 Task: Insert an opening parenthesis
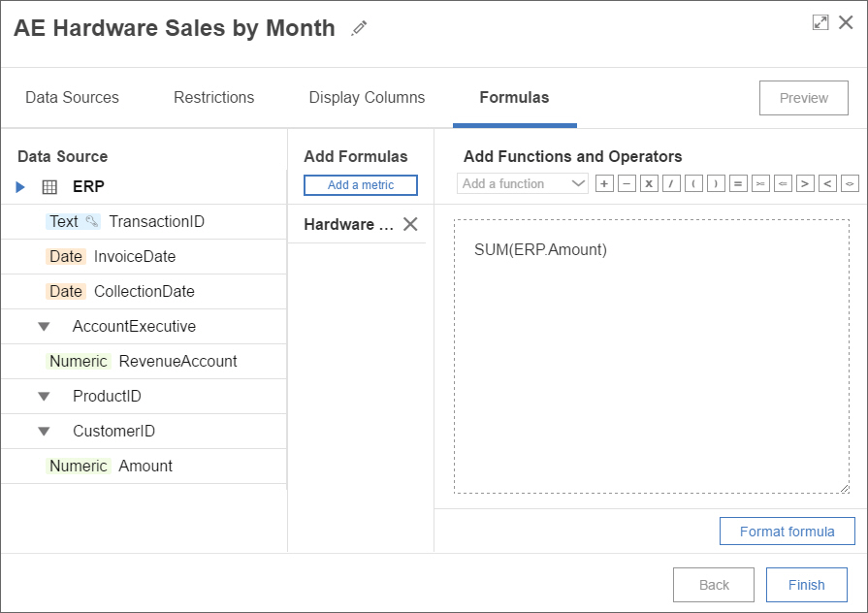pos(693,183)
